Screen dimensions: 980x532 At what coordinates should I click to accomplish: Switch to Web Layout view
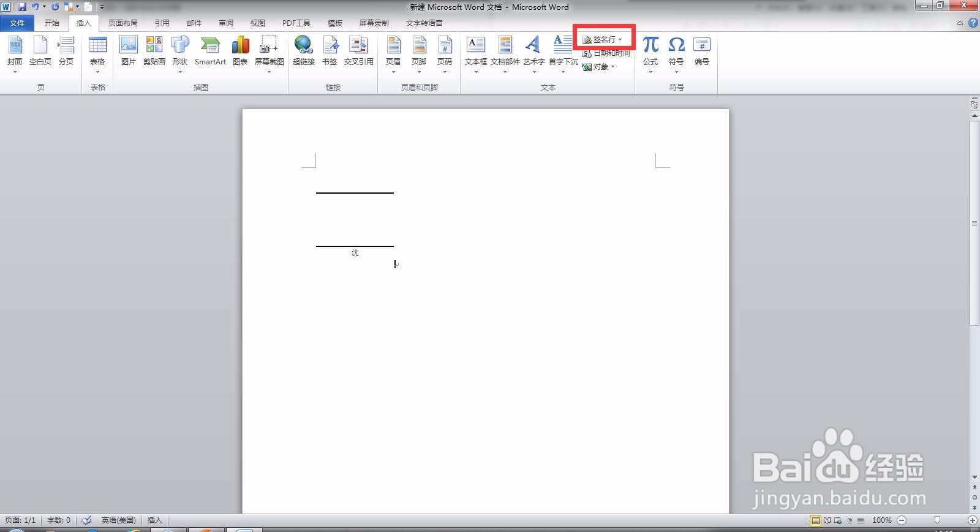[838, 520]
